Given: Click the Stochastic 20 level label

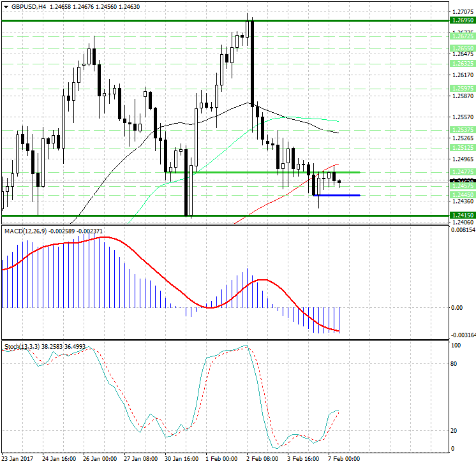Looking at the screenshot, I should [454, 430].
